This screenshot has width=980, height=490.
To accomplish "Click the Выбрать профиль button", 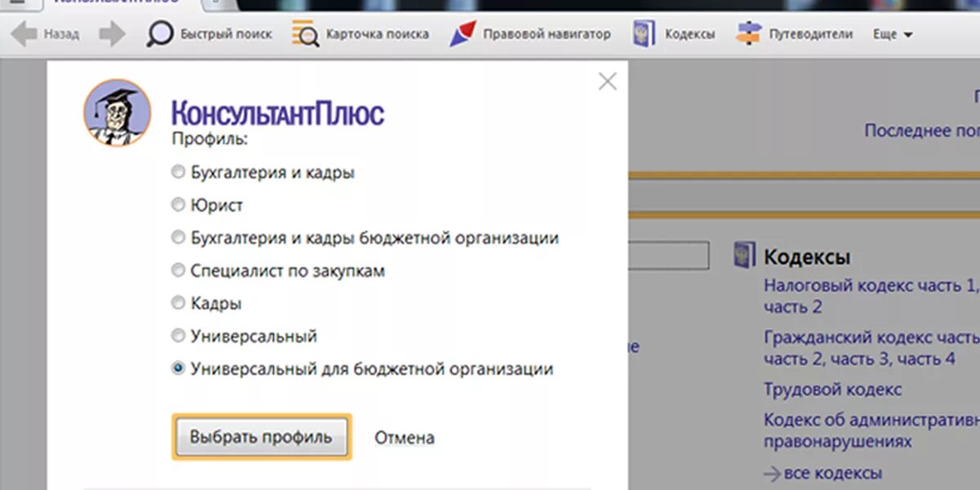I will tap(261, 437).
